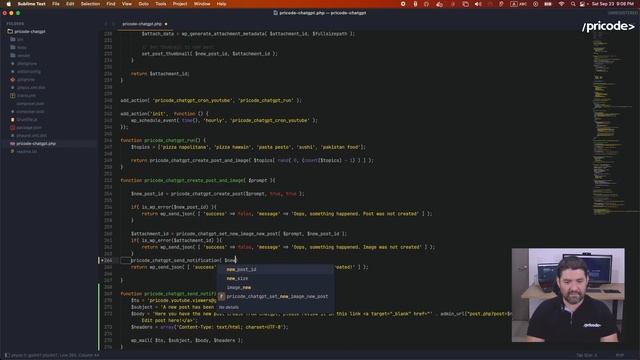The height and width of the screenshot is (360, 640).
Task: Open the Find menu
Action: (111, 4)
